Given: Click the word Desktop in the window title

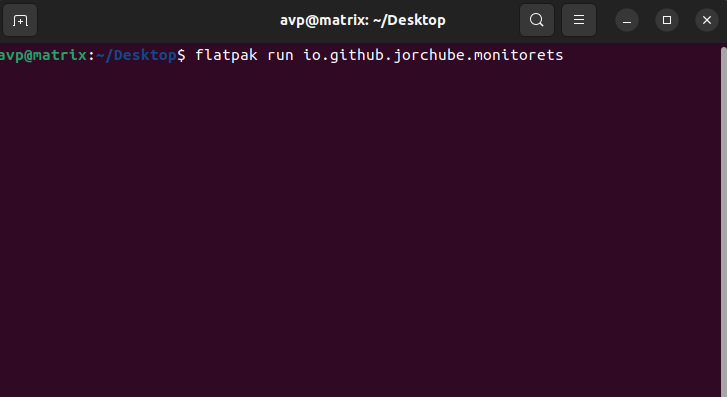Looking at the screenshot, I should [x=416, y=20].
